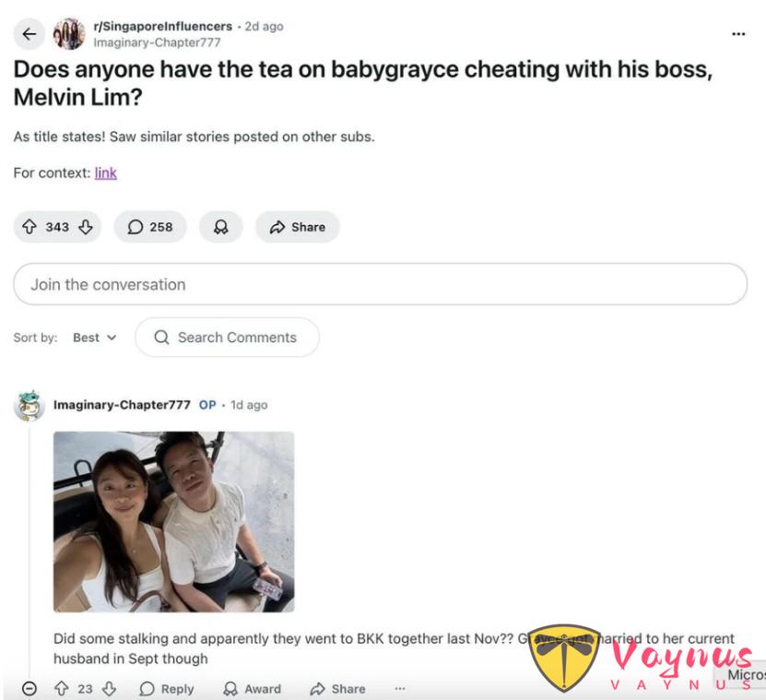Open the post's three-dot options menu
766x700 pixels.
[738, 34]
